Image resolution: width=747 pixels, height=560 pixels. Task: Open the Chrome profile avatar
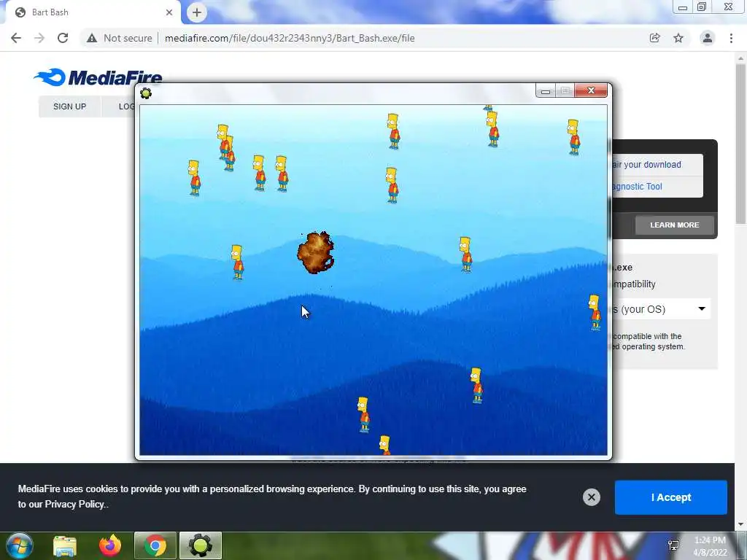coord(708,38)
